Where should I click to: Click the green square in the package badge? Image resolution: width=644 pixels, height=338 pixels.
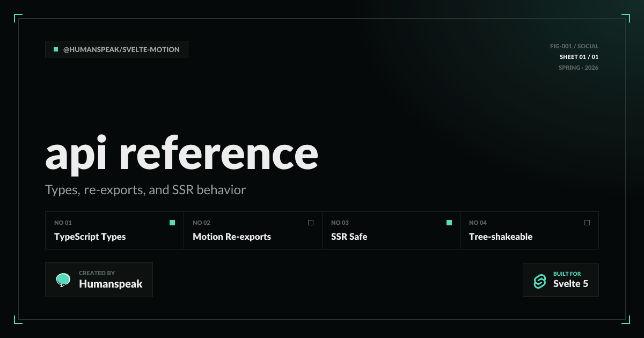click(56, 49)
